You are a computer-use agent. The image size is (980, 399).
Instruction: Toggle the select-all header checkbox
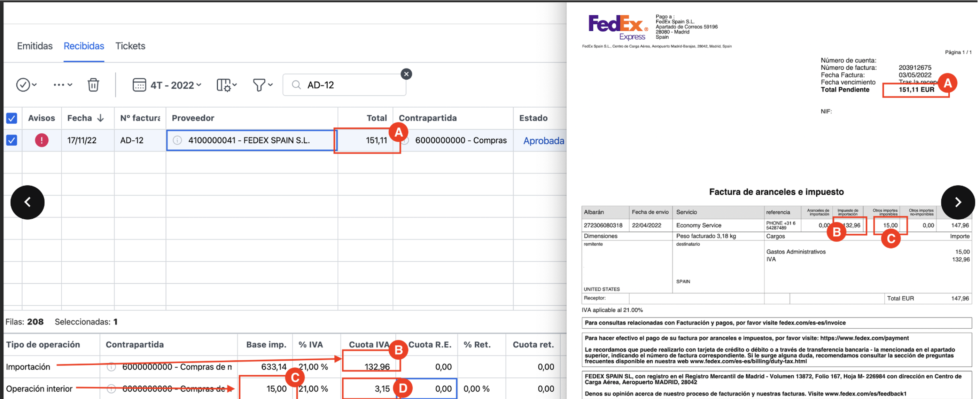tap(12, 118)
